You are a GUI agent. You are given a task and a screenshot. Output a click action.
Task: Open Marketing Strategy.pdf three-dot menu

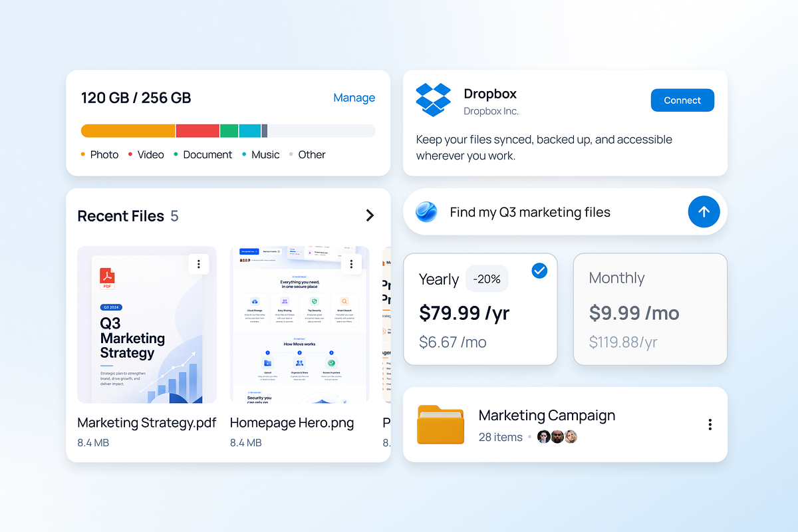(x=198, y=264)
